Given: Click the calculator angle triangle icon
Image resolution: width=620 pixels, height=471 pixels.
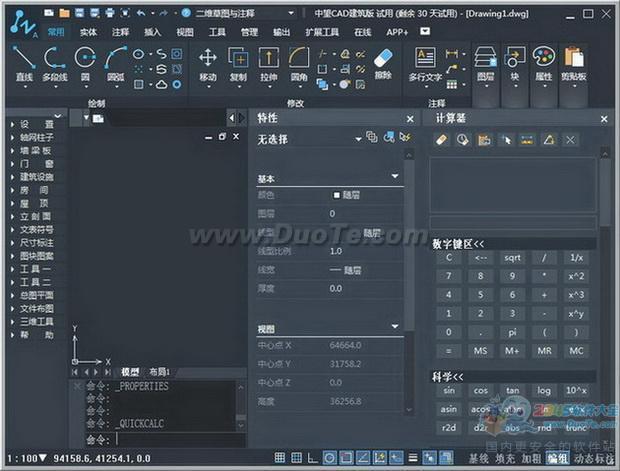Looking at the screenshot, I should pyautogui.click(x=549, y=140).
